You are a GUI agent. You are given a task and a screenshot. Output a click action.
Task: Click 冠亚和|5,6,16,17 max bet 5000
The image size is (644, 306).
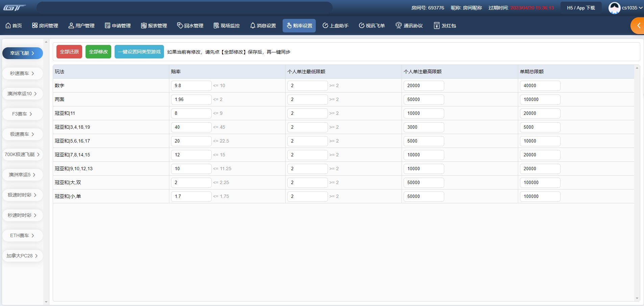pyautogui.click(x=424, y=141)
